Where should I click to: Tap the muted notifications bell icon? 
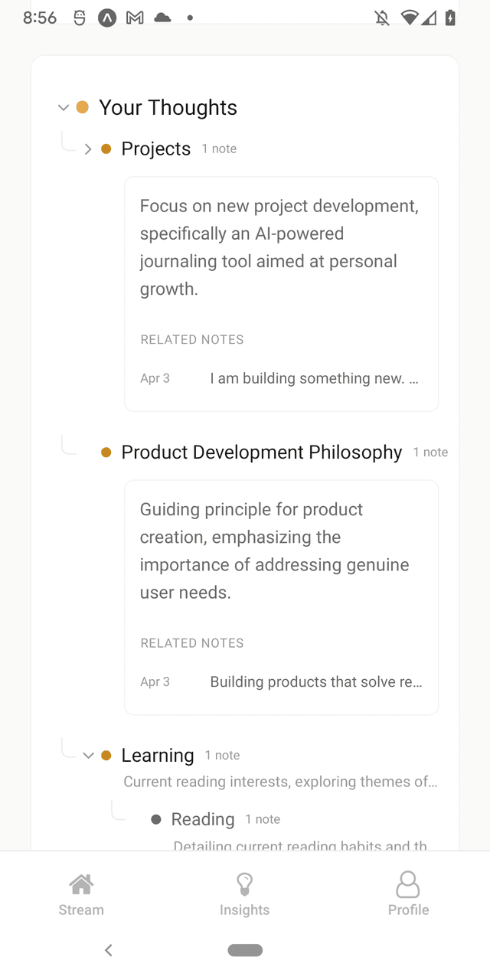coord(382,18)
